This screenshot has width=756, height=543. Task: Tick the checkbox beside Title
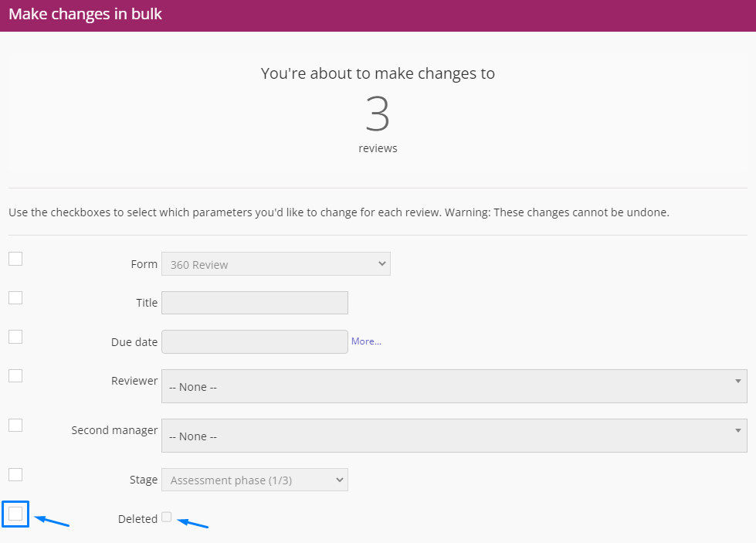tap(15, 298)
